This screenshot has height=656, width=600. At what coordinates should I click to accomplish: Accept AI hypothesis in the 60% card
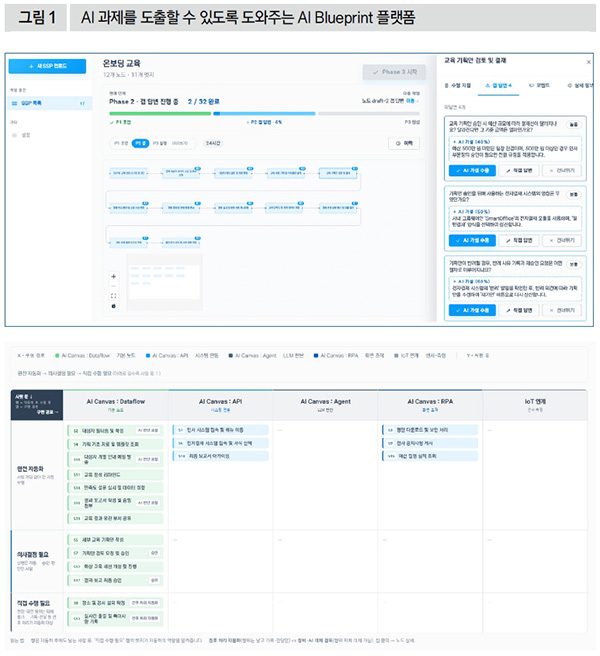[472, 310]
